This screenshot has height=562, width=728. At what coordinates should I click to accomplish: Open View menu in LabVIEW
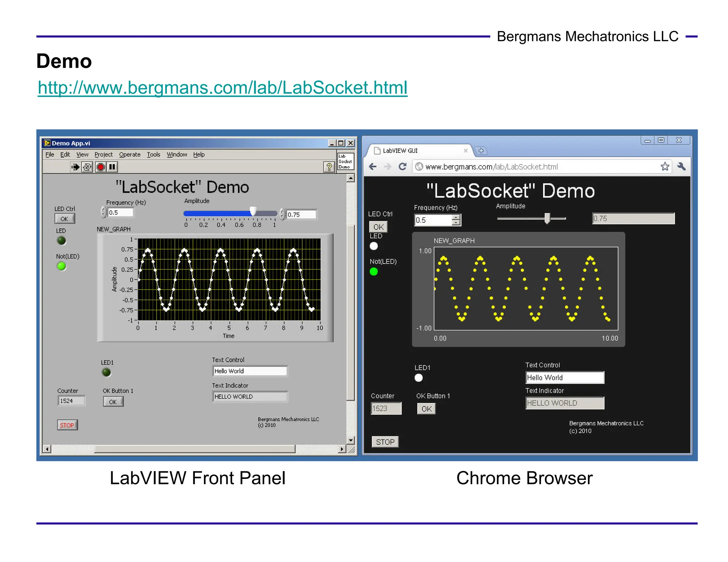pyautogui.click(x=82, y=155)
